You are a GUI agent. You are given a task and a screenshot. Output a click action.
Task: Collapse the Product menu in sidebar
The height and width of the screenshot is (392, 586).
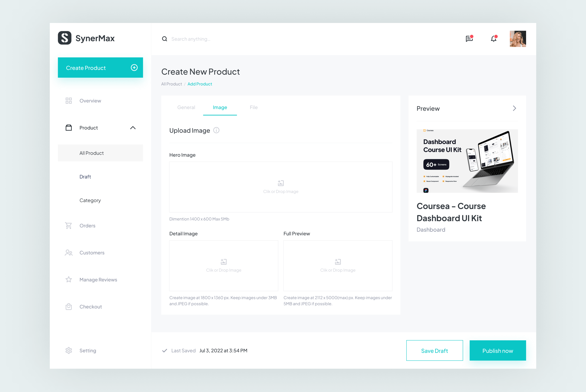[x=133, y=127]
